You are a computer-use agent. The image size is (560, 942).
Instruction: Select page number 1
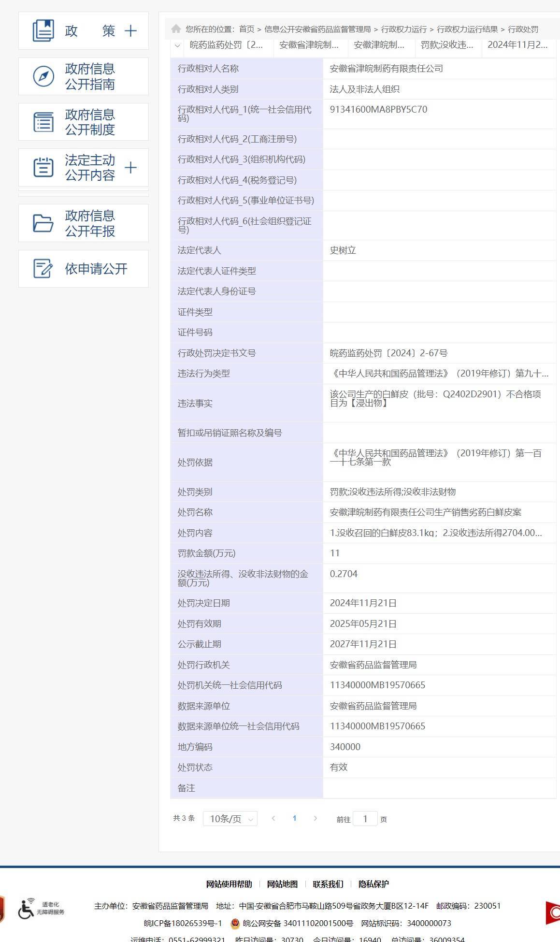[294, 818]
